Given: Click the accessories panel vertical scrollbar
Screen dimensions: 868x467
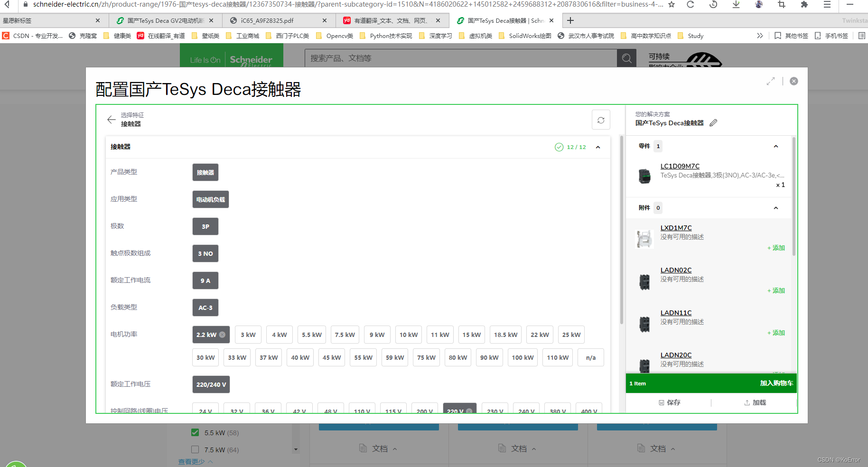Looking at the screenshot, I should pos(794,197).
